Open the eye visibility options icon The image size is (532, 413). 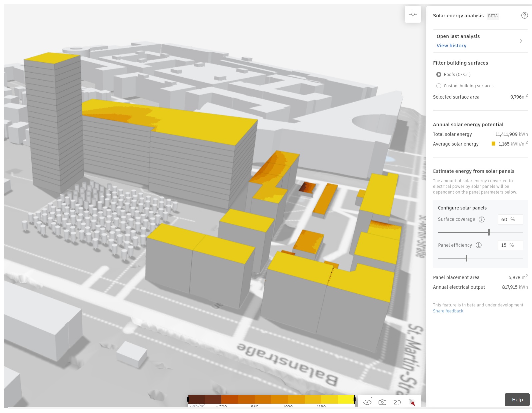coord(367,402)
